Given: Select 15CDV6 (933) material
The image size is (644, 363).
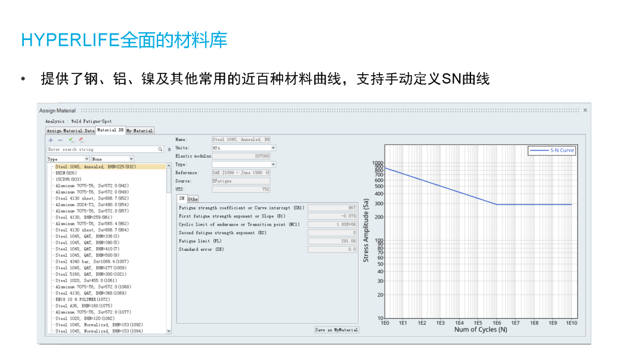Looking at the screenshot, I should click(68, 179).
